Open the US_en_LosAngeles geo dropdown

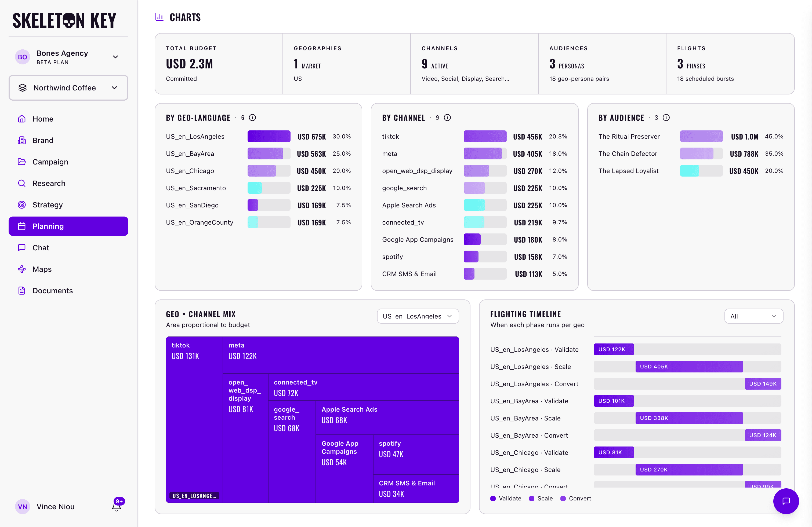[418, 316]
